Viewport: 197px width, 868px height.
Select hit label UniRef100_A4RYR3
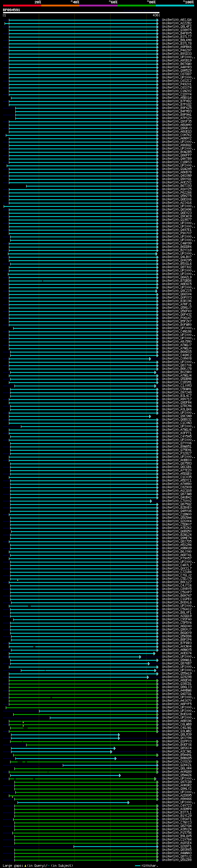176,67
